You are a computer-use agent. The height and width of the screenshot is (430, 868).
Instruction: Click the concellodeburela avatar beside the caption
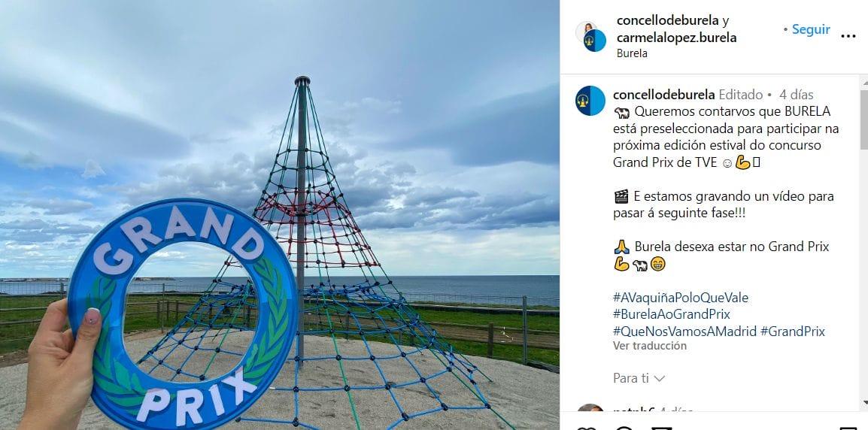click(590, 101)
